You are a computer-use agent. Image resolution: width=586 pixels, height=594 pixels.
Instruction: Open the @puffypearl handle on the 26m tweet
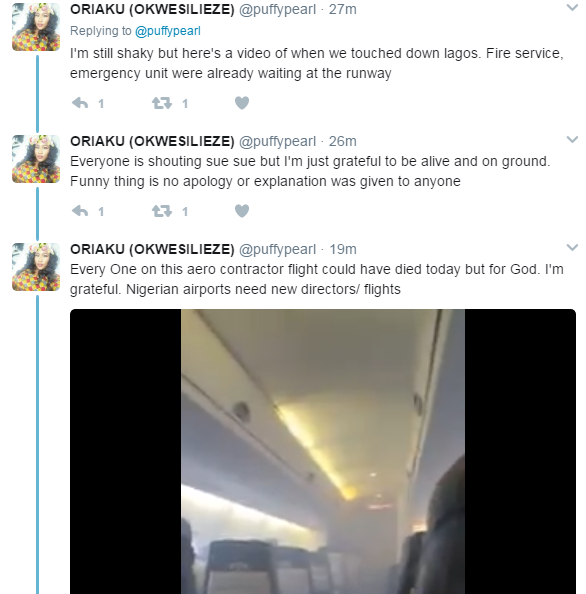(277, 141)
